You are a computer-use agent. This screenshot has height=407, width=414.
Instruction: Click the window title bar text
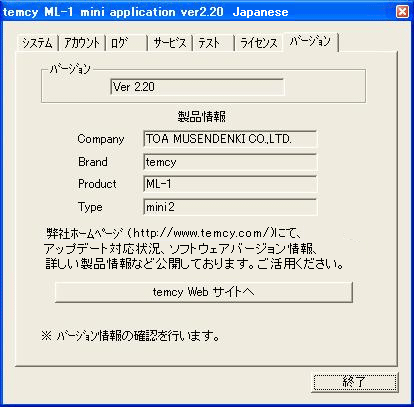[x=146, y=12]
